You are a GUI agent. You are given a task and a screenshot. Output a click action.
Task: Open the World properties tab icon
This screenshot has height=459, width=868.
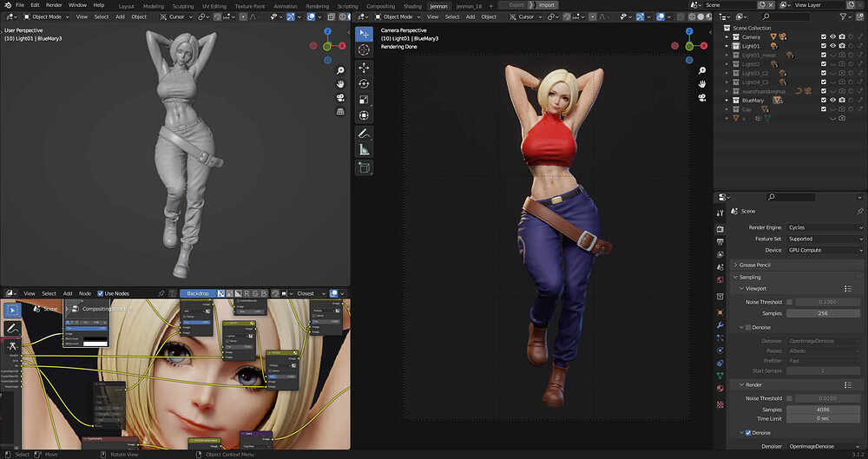click(x=720, y=280)
